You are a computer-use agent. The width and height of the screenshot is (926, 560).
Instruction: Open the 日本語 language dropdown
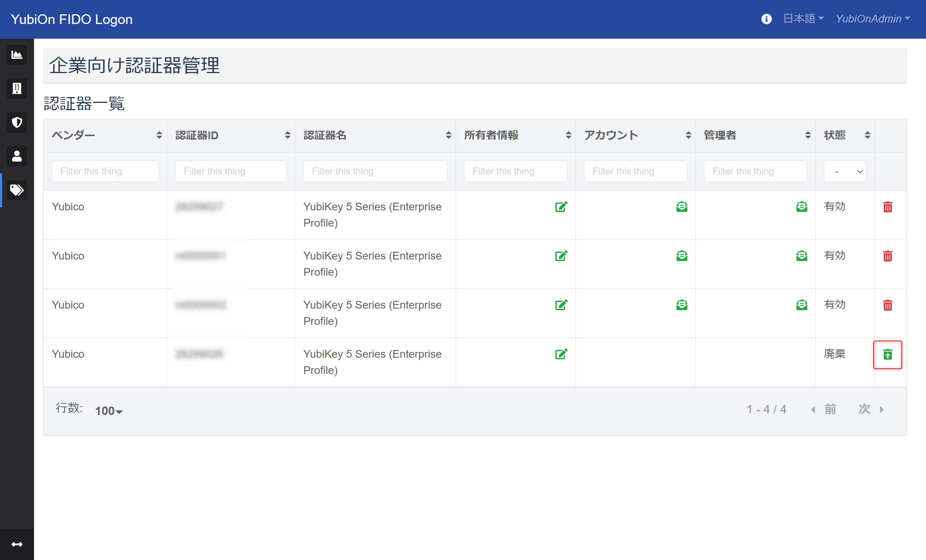tap(803, 19)
